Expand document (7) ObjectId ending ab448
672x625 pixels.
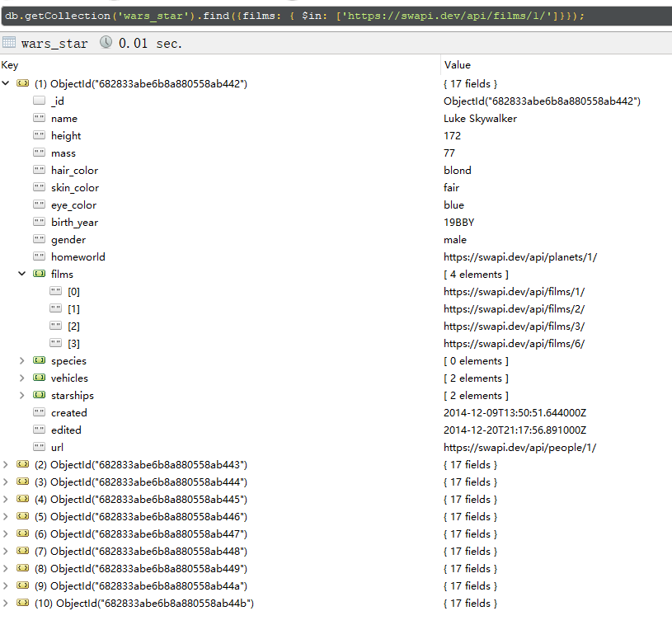tap(6, 551)
